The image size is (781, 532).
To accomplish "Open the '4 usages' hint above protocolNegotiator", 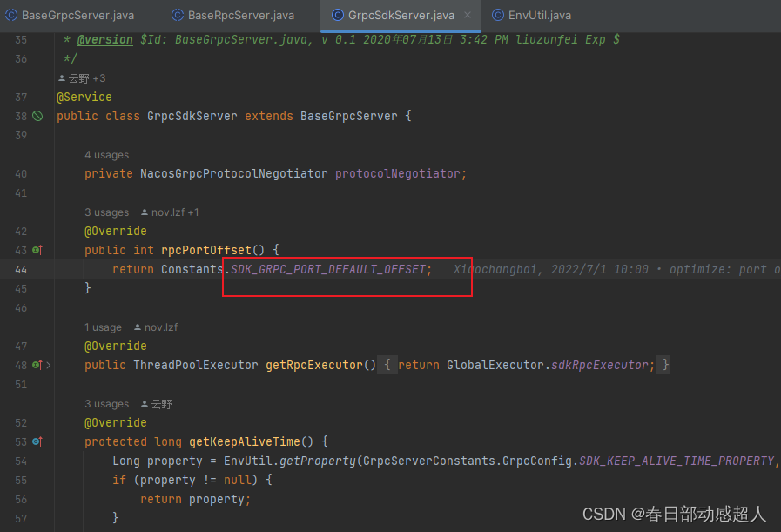I will [x=106, y=155].
